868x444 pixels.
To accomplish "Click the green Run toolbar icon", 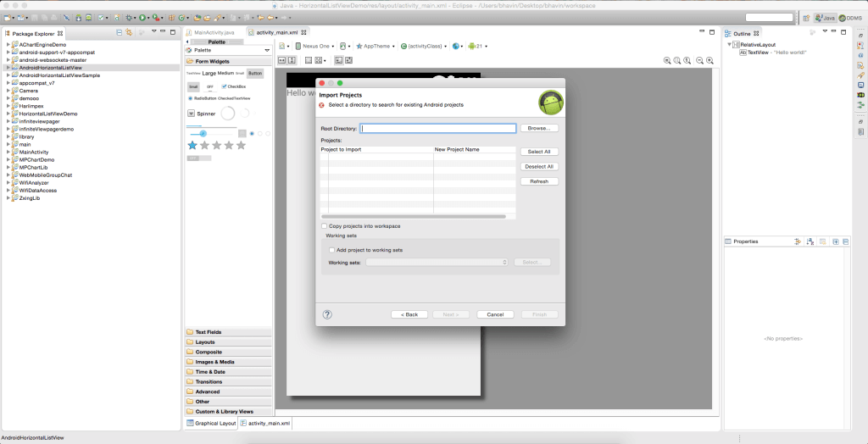I will click(143, 17).
